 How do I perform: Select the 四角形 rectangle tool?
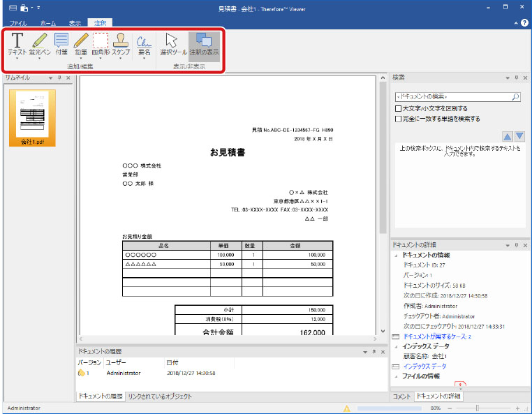pyautogui.click(x=101, y=43)
